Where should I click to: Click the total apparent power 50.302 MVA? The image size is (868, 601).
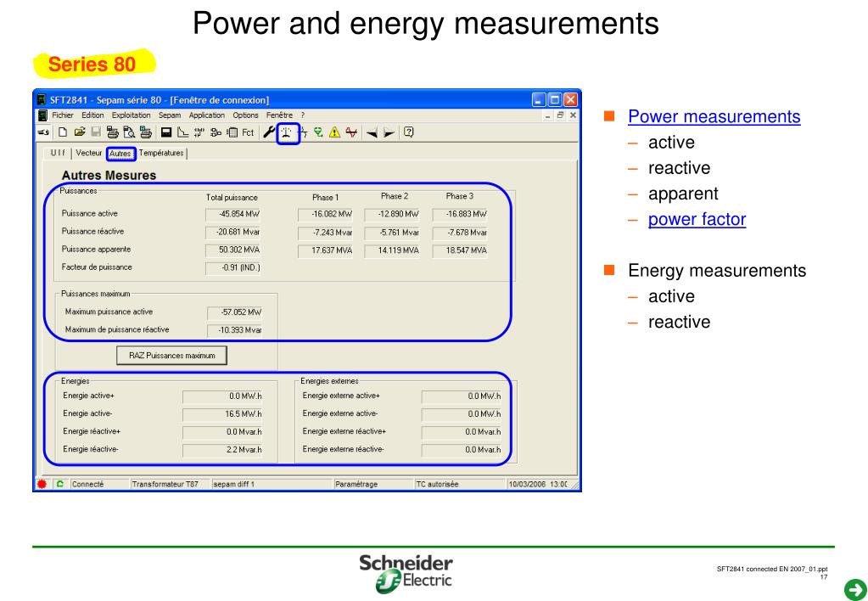click(x=232, y=250)
